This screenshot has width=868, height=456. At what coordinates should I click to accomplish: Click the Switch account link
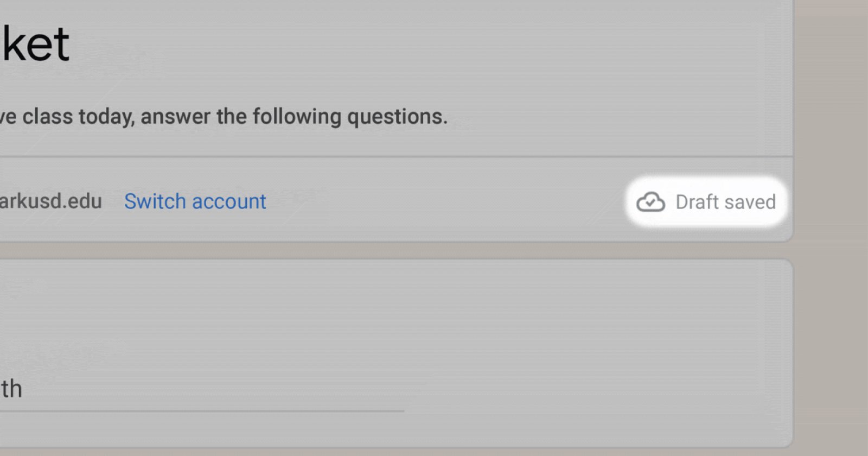(x=195, y=201)
